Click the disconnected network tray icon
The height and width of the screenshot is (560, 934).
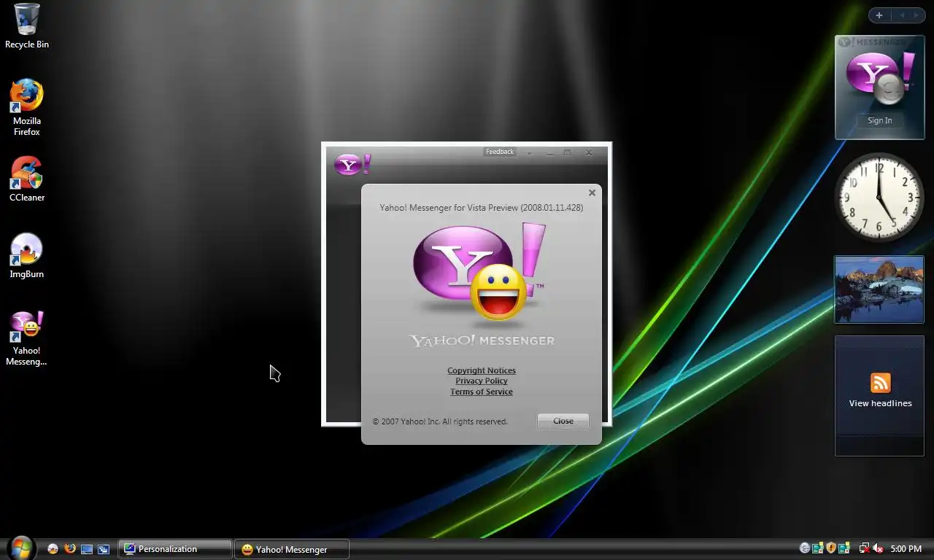(864, 548)
